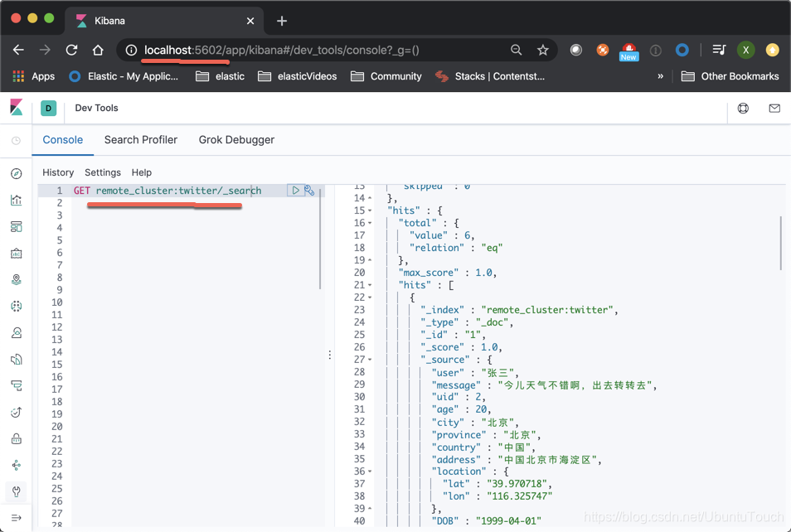
Task: Click the help globe icon in header
Action: point(743,108)
